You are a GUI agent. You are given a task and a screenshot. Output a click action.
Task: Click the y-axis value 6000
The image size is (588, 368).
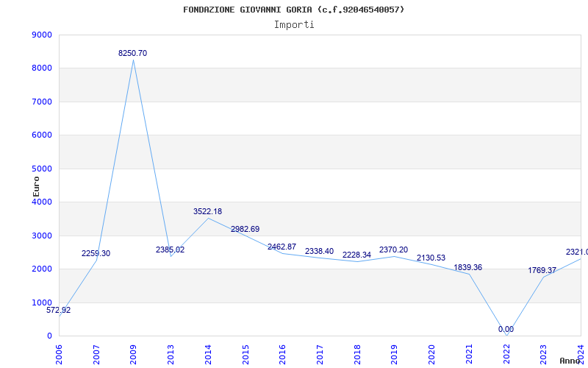pos(42,135)
